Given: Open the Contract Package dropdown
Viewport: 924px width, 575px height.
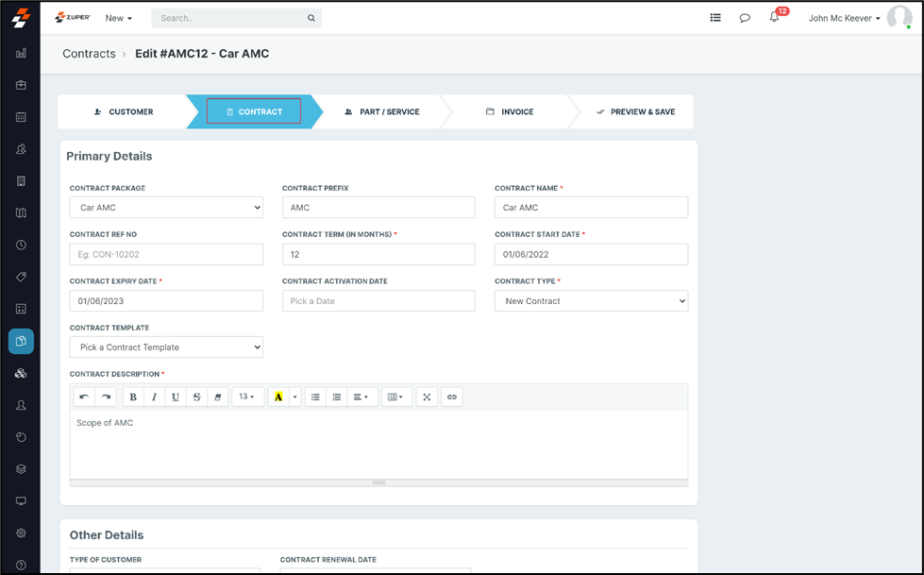Looking at the screenshot, I should pyautogui.click(x=166, y=208).
